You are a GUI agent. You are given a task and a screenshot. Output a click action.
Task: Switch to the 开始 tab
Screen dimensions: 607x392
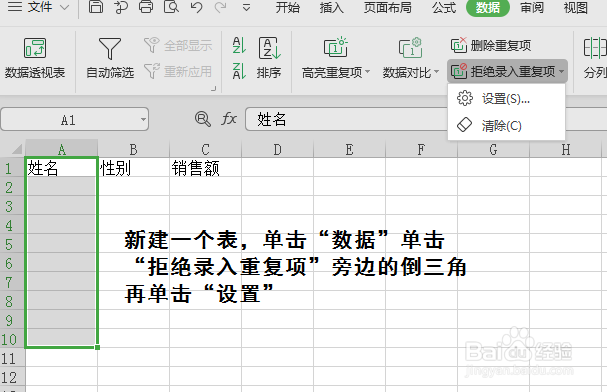point(288,7)
